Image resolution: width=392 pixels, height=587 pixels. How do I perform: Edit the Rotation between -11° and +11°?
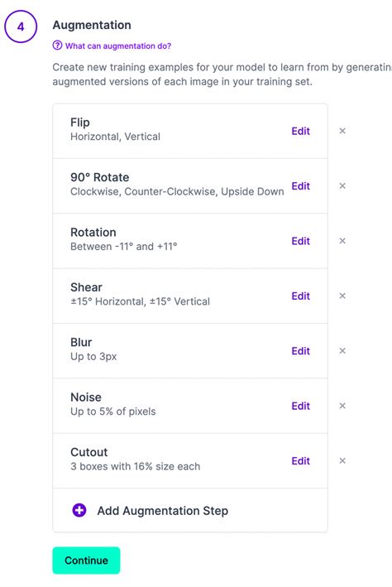[301, 241]
